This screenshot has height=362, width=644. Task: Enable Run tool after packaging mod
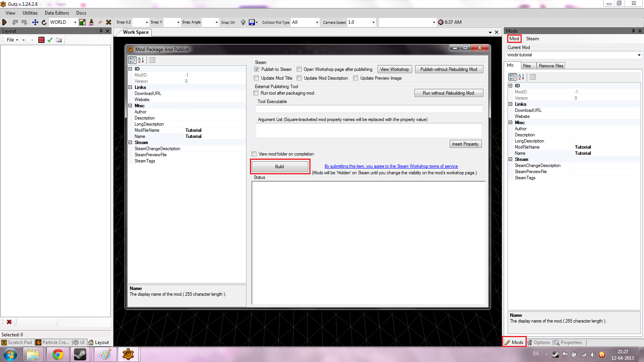pos(256,93)
